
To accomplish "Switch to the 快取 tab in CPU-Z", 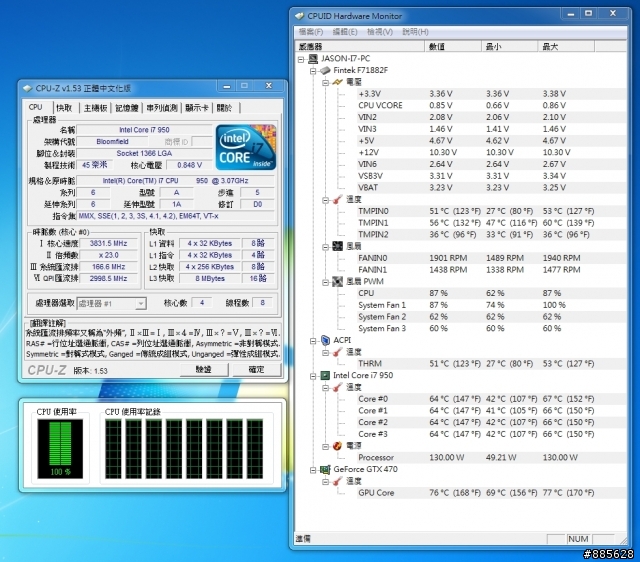I will click(64, 108).
